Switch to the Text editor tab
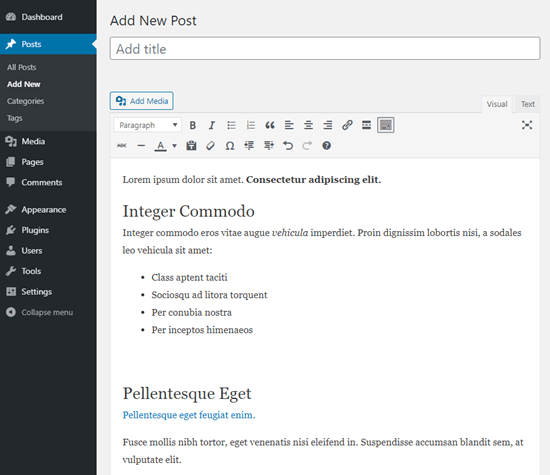 527,104
